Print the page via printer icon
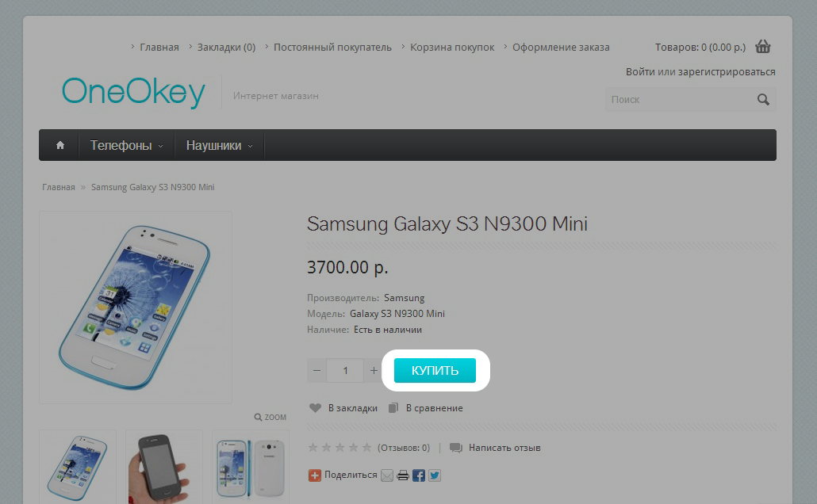The image size is (817, 504). [403, 475]
